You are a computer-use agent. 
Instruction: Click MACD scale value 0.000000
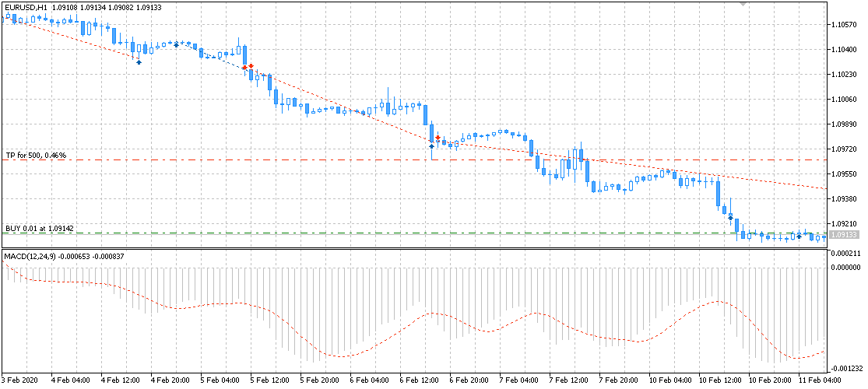[x=844, y=268]
